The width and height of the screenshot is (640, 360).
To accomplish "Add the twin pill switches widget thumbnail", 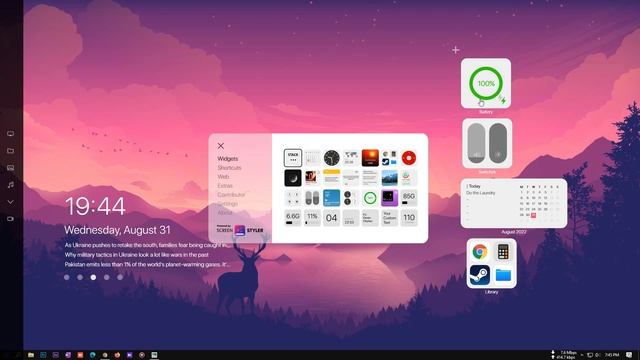I will [312, 198].
